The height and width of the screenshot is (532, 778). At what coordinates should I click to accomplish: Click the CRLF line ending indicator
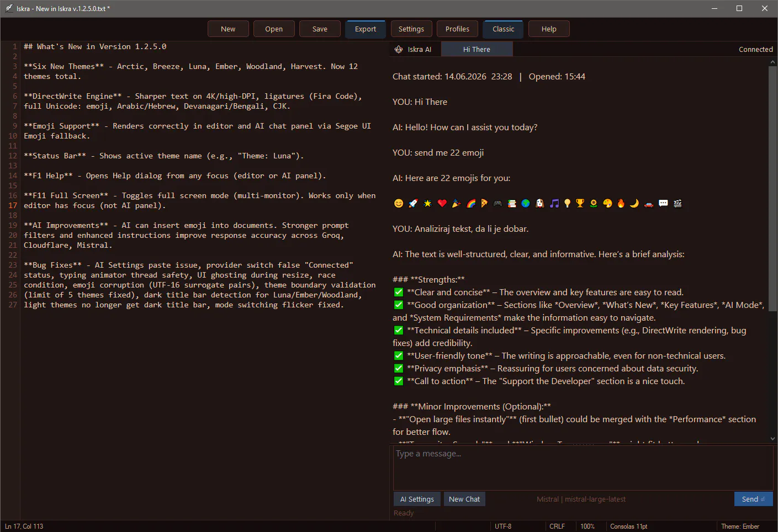click(557, 526)
